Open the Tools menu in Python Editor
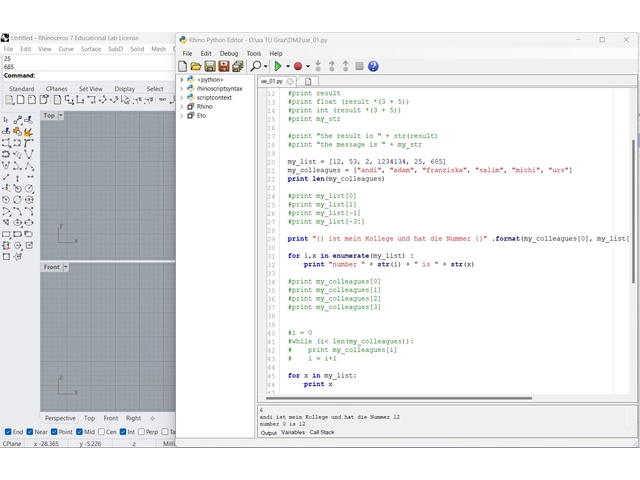Viewport: 640px width, 480px height. [253, 53]
